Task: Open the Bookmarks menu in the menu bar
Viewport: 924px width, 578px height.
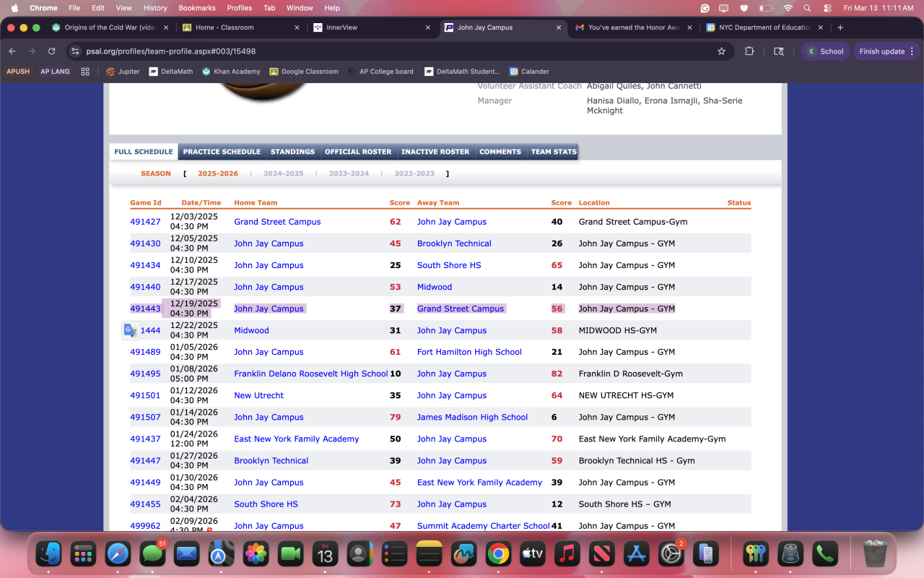Action: 197,8
